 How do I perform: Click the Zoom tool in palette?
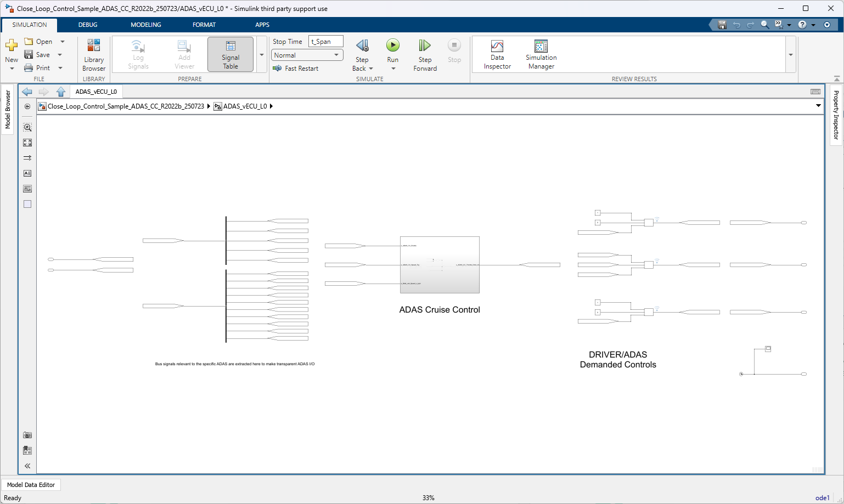tap(27, 127)
